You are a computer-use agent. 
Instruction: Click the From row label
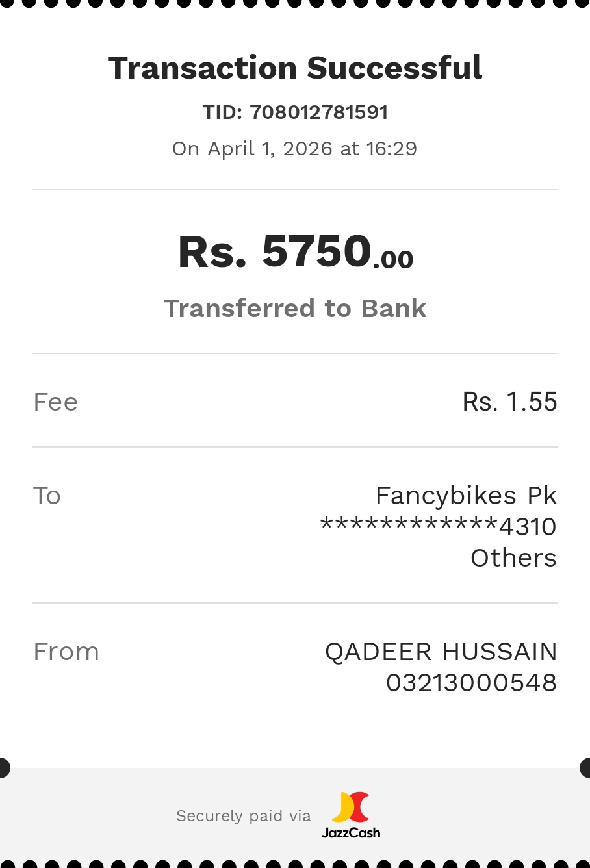click(66, 652)
